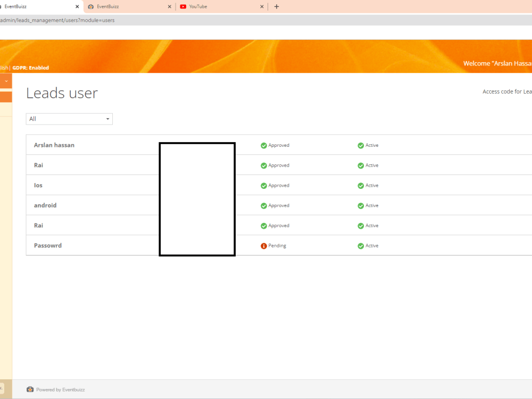The height and width of the screenshot is (399, 532).
Task: Click the second EventBuizz tab favicon
Action: (x=91, y=6)
